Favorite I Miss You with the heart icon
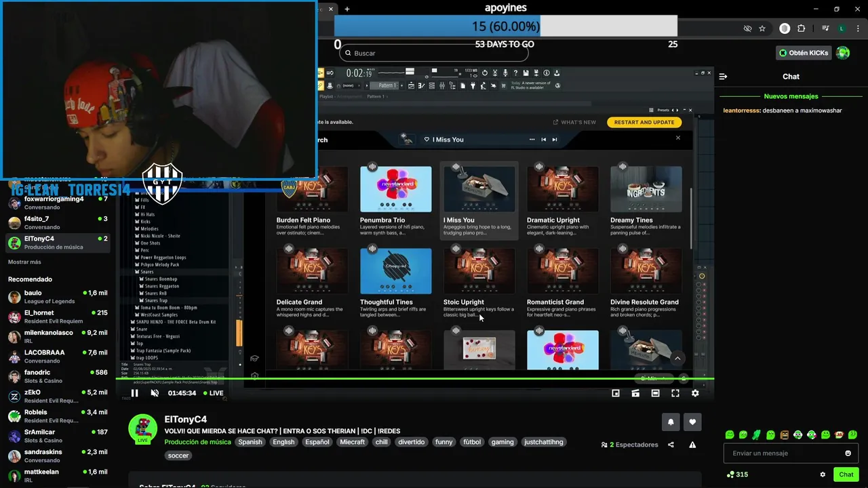 tap(427, 140)
